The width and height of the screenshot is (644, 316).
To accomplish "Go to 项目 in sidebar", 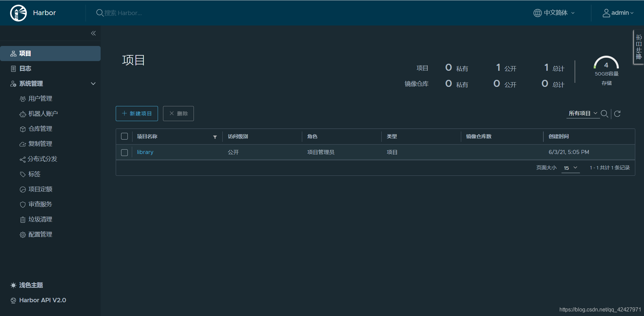I will (50, 53).
